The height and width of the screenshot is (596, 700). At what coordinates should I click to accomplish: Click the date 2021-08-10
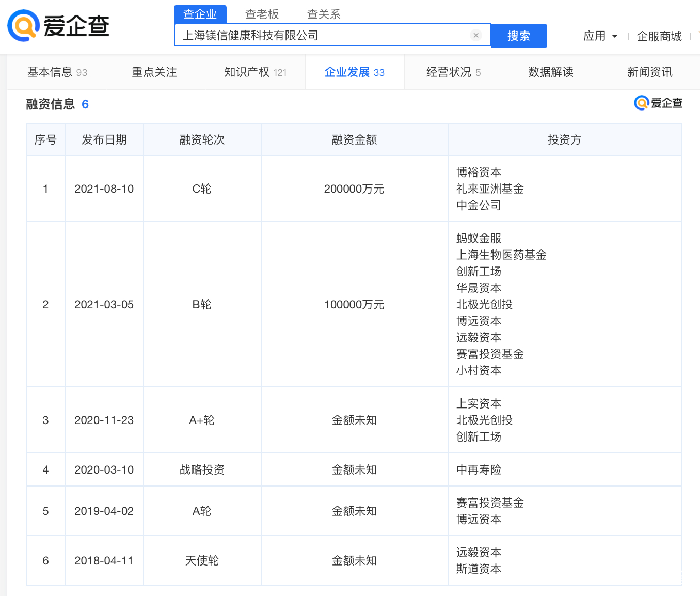click(104, 189)
